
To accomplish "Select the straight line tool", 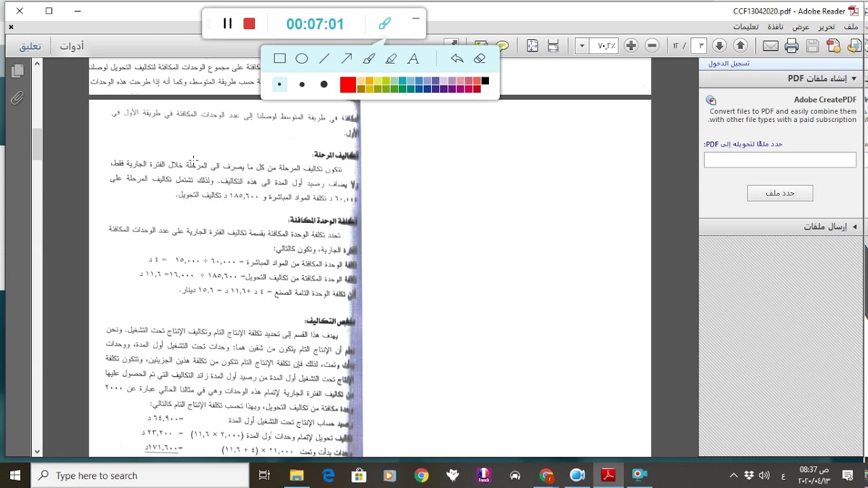I will (324, 59).
